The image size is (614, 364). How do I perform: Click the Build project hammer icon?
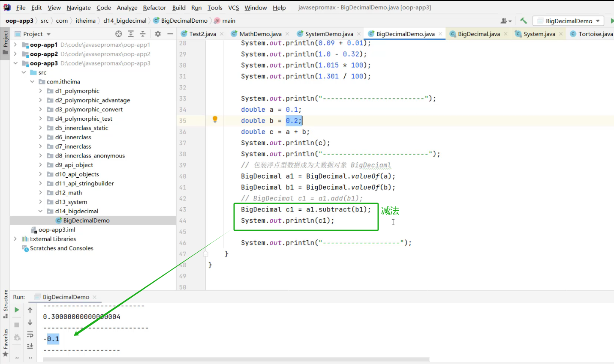pos(524,21)
